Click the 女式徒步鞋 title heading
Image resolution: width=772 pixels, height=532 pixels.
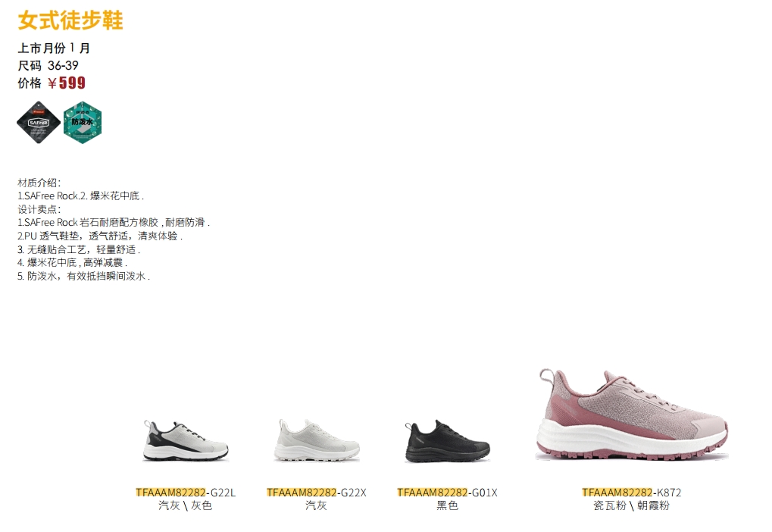pos(70,20)
